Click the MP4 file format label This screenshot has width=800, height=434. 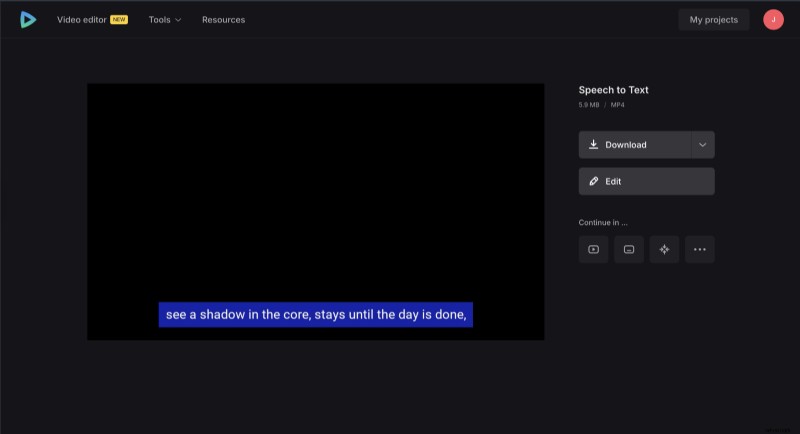pos(617,104)
